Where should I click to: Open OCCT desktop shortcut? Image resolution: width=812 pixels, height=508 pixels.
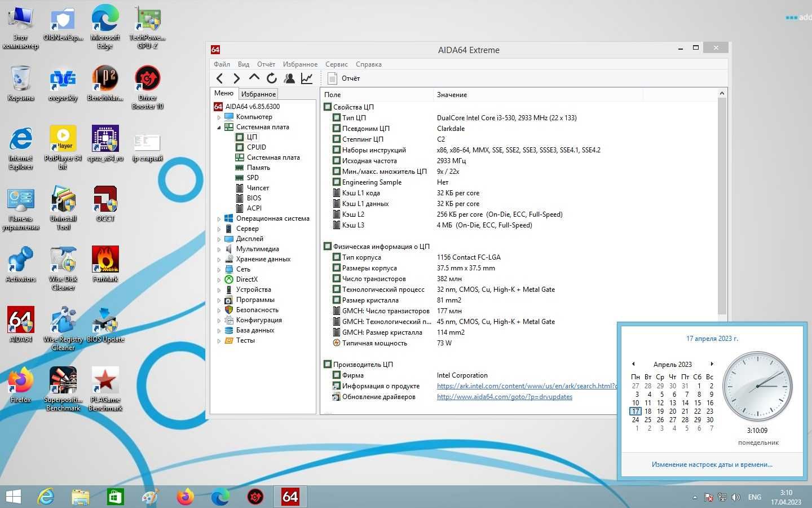click(105, 203)
